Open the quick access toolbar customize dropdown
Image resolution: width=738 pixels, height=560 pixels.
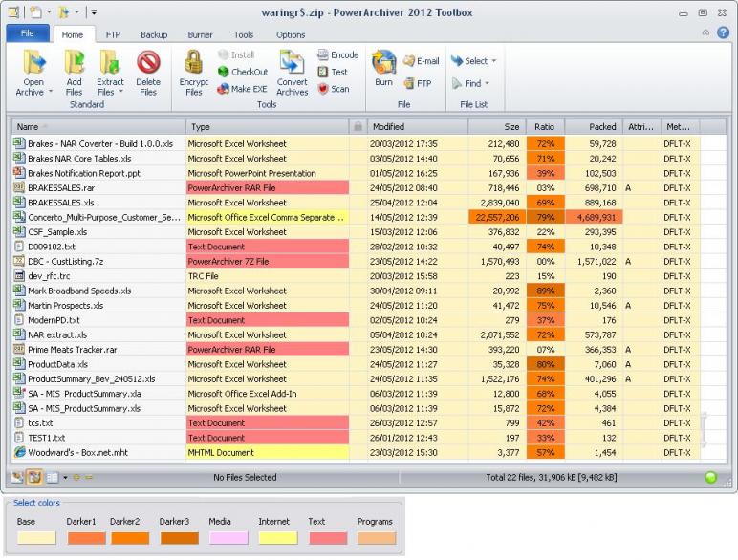point(94,12)
